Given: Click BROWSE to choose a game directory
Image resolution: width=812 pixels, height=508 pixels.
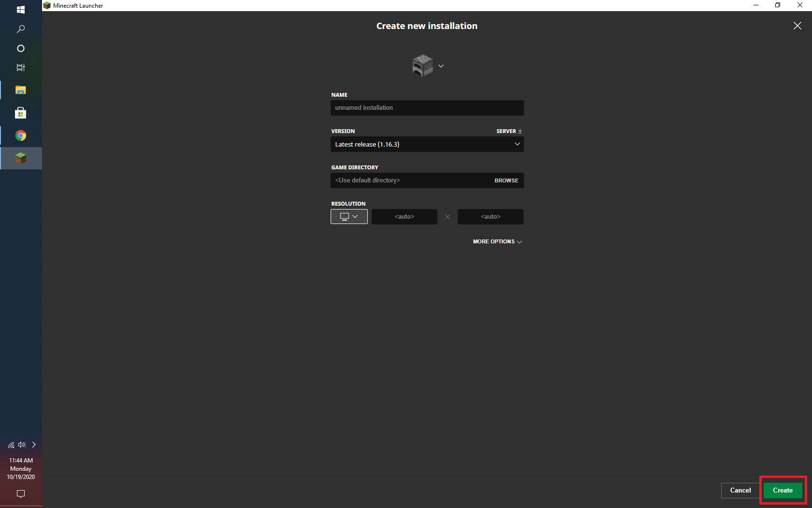Looking at the screenshot, I should coord(506,180).
